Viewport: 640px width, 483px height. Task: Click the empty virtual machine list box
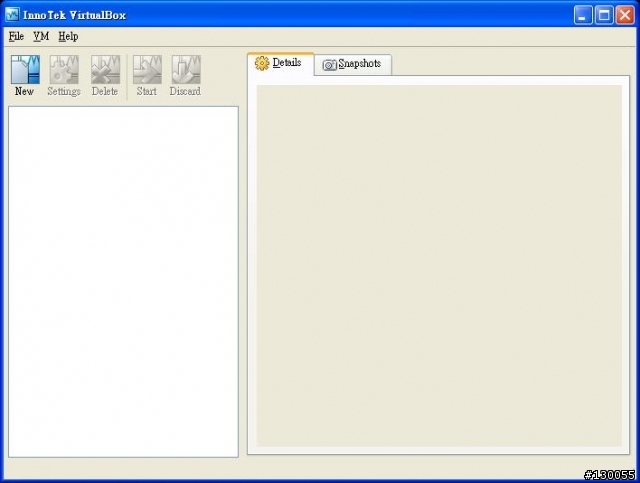(x=123, y=282)
